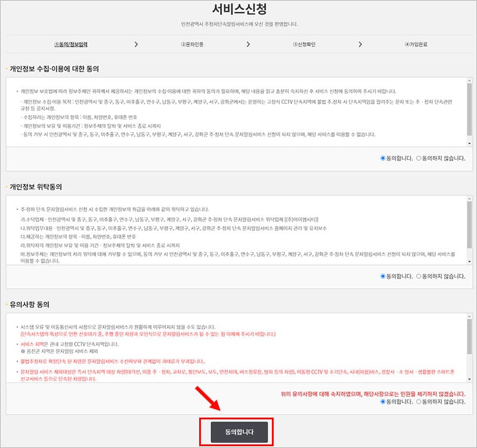Hit the scroll-up arrow in 유의사항 box
Image resolution: width=477 pixels, height=448 pixels.
(x=469, y=315)
